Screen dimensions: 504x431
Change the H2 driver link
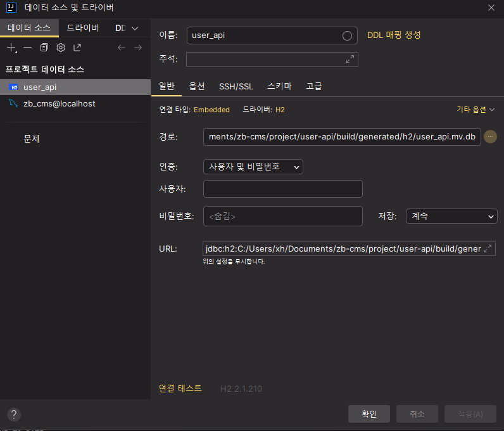pos(280,110)
